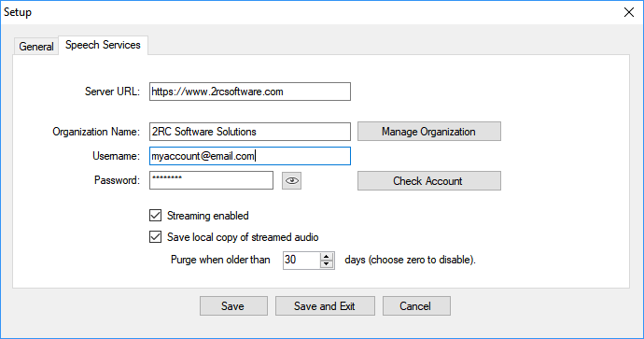Image resolution: width=644 pixels, height=339 pixels.
Task: Close the Setup window
Action: pyautogui.click(x=629, y=12)
